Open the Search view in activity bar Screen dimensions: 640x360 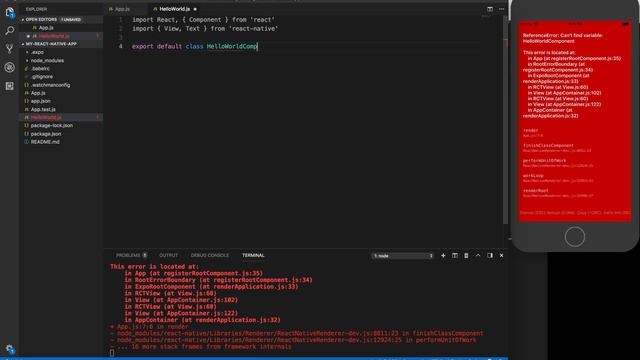9,31
